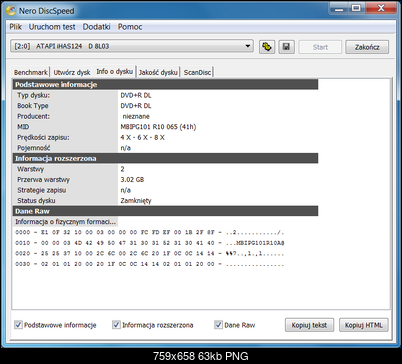Switch to the Benchmark tab

pos(31,72)
